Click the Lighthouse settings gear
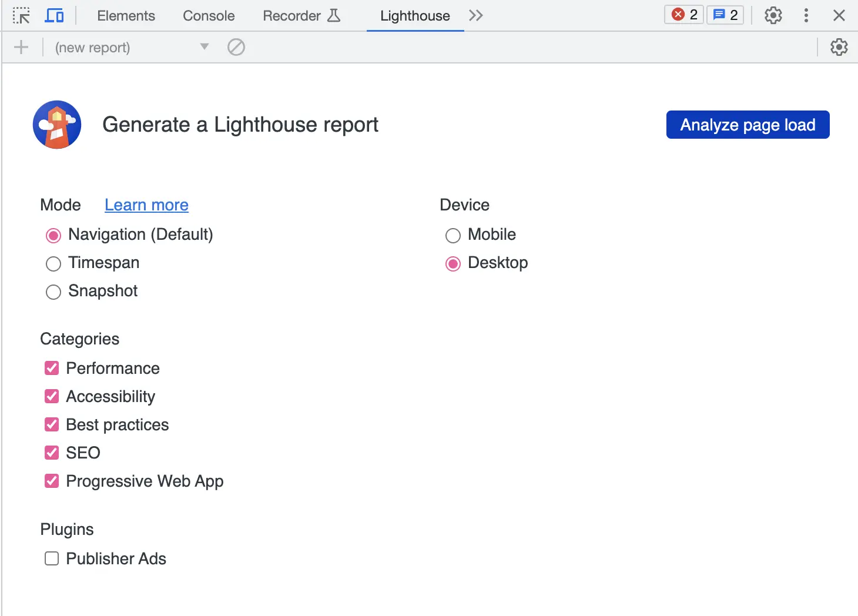This screenshot has height=616, width=858. click(x=839, y=47)
